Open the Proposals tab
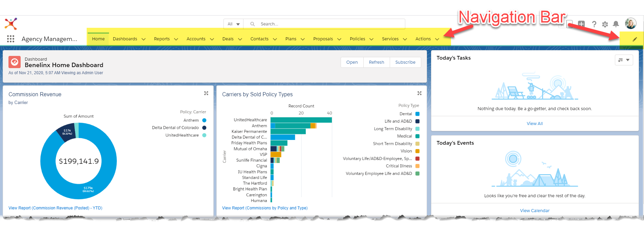 pos(323,39)
